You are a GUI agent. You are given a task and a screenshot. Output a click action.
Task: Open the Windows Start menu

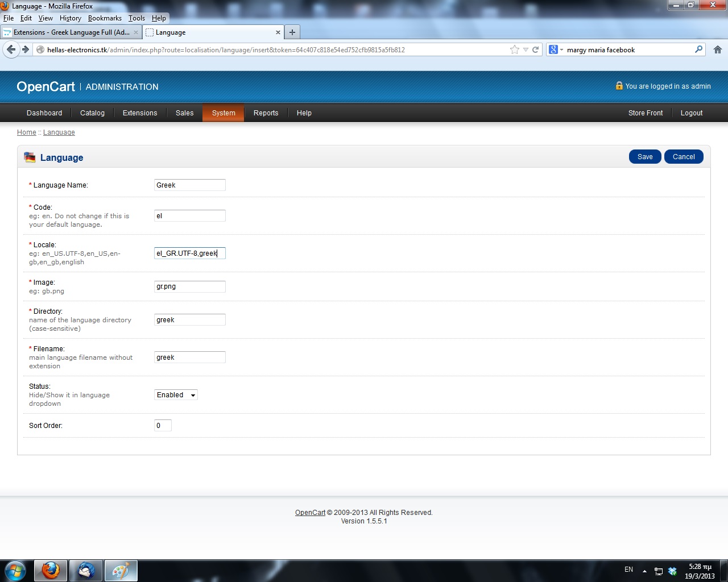tap(15, 571)
